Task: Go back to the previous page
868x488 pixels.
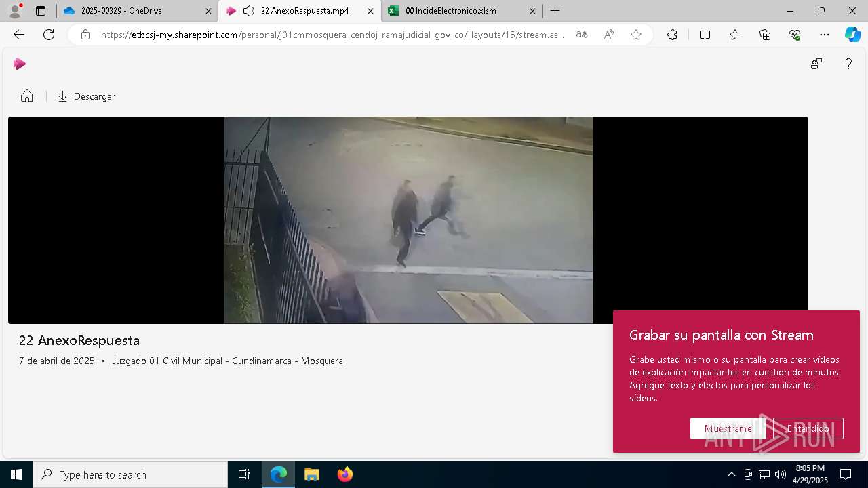Action: click(x=19, y=35)
